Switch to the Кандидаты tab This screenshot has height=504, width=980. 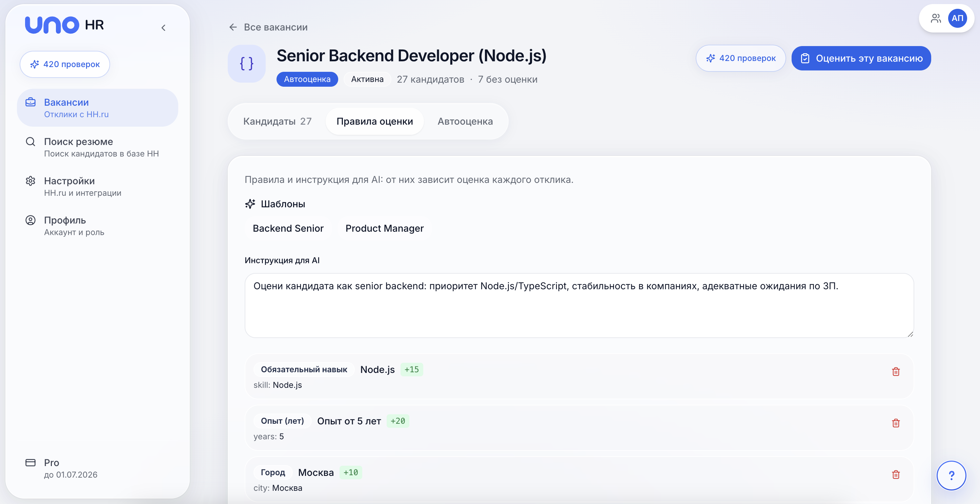point(277,121)
